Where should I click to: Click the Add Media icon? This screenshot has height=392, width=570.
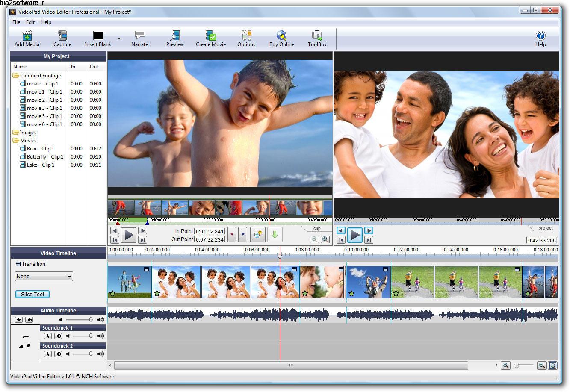(x=26, y=38)
